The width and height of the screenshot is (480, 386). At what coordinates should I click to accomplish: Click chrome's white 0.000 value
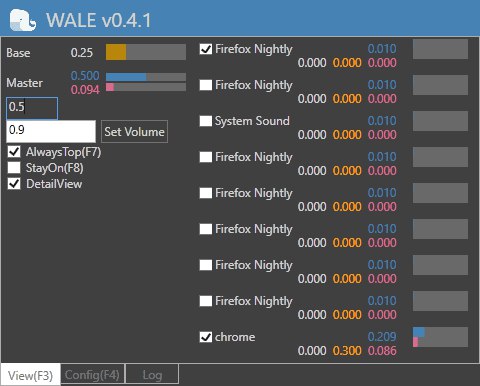point(312,351)
